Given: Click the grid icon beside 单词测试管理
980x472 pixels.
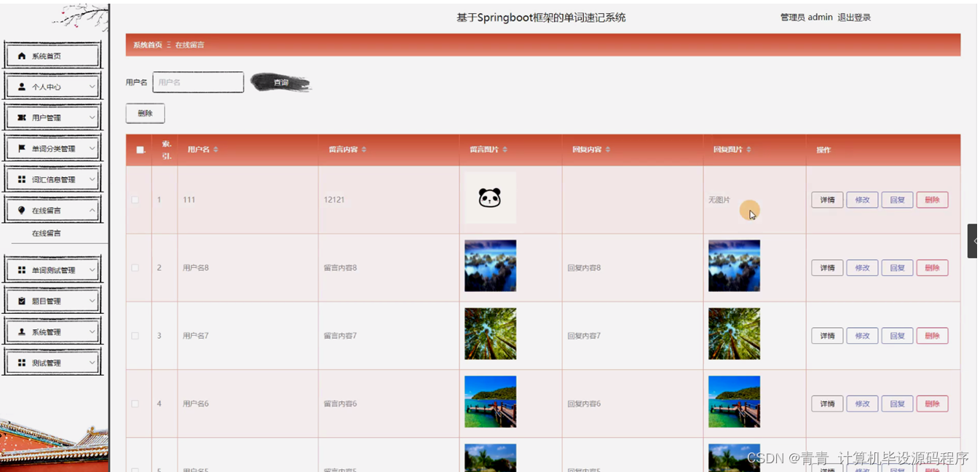Looking at the screenshot, I should point(21,270).
